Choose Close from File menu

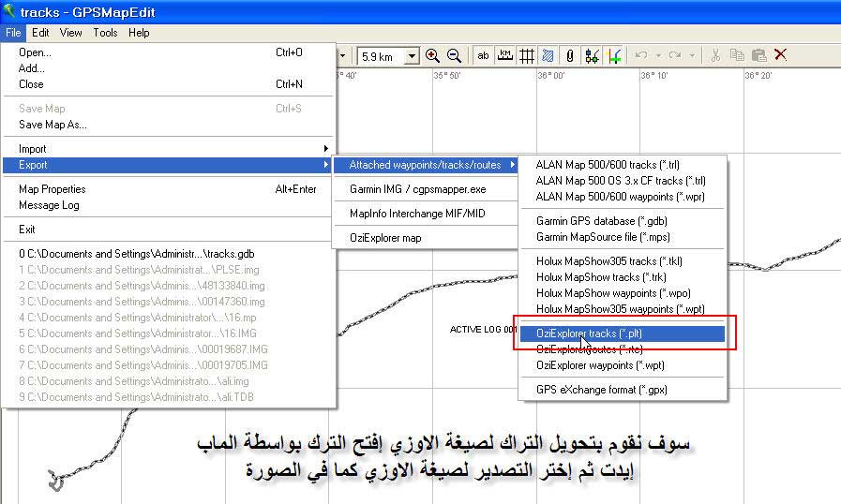click(168, 84)
